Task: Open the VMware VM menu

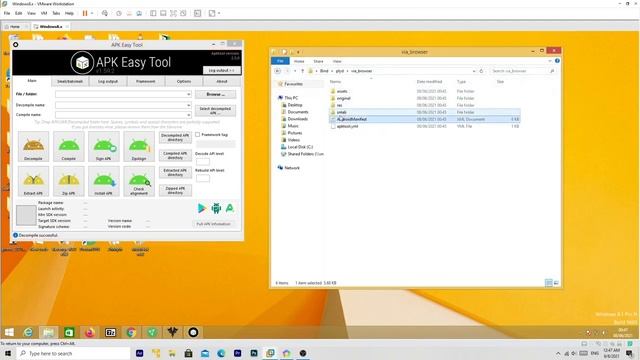Action: click(x=44, y=13)
